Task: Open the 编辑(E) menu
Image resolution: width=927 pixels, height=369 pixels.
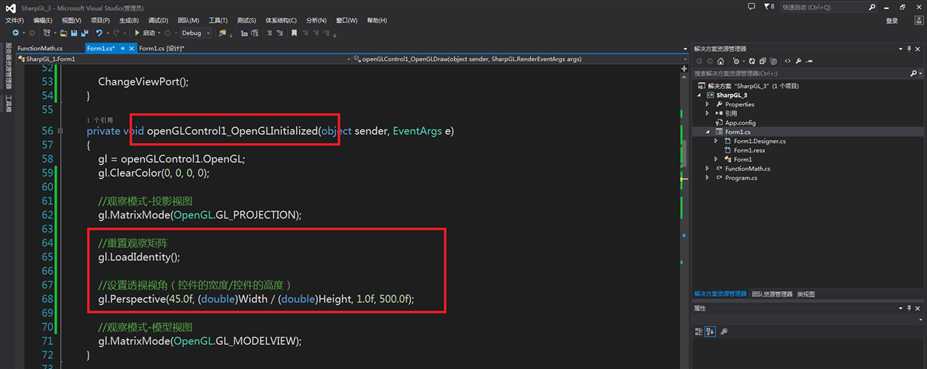Action: click(x=43, y=20)
